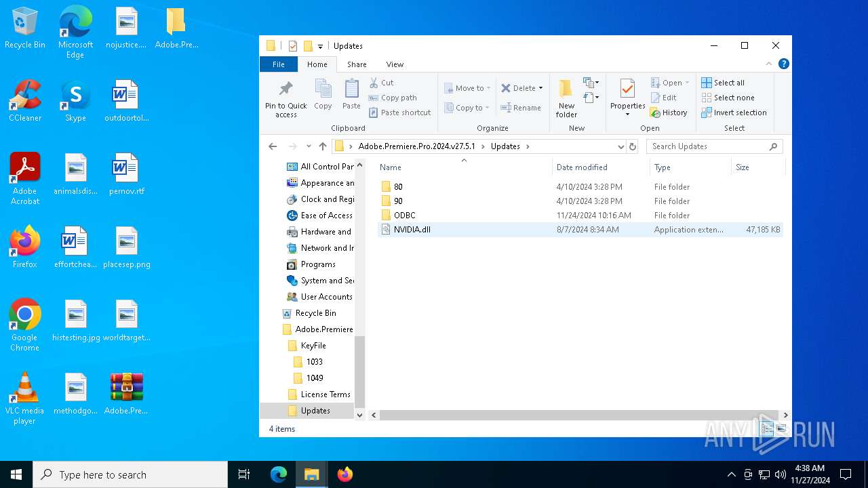Expand the Open button dropdown
This screenshot has width=868, height=488.
(x=687, y=83)
